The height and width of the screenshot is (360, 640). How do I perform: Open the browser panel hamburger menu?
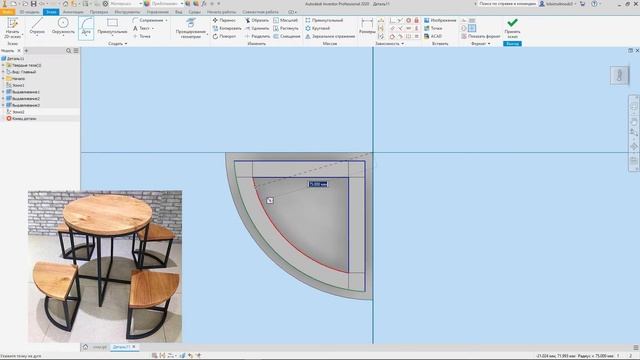76,51
